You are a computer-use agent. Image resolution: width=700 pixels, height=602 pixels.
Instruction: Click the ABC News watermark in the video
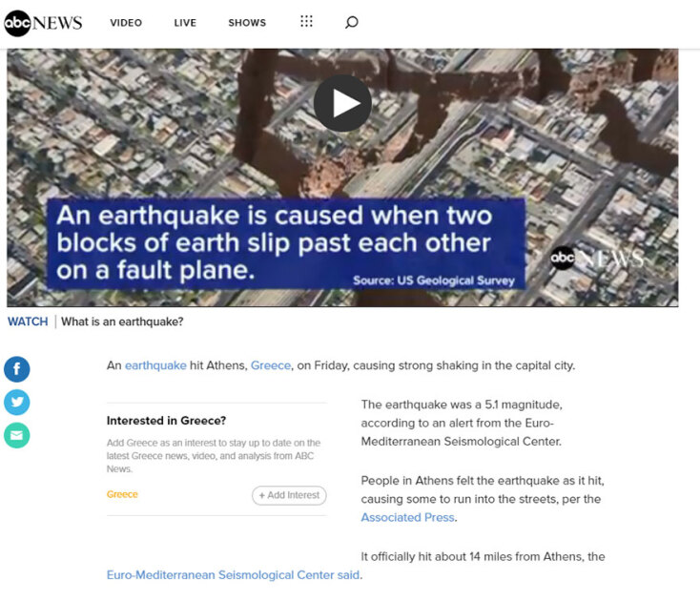597,258
